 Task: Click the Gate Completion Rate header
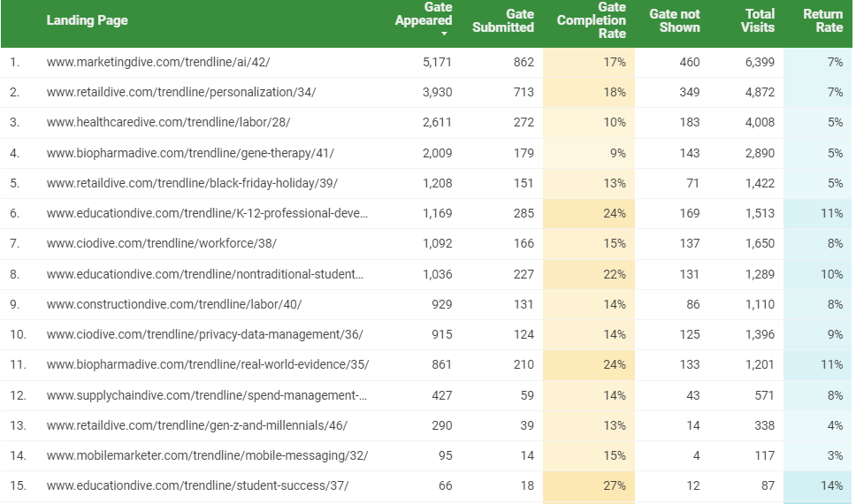click(x=592, y=20)
